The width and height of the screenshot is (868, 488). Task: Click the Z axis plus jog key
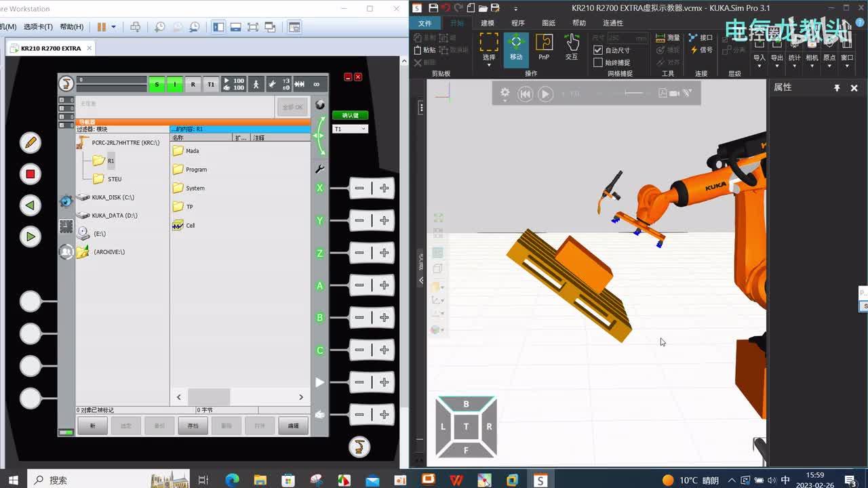tap(384, 253)
